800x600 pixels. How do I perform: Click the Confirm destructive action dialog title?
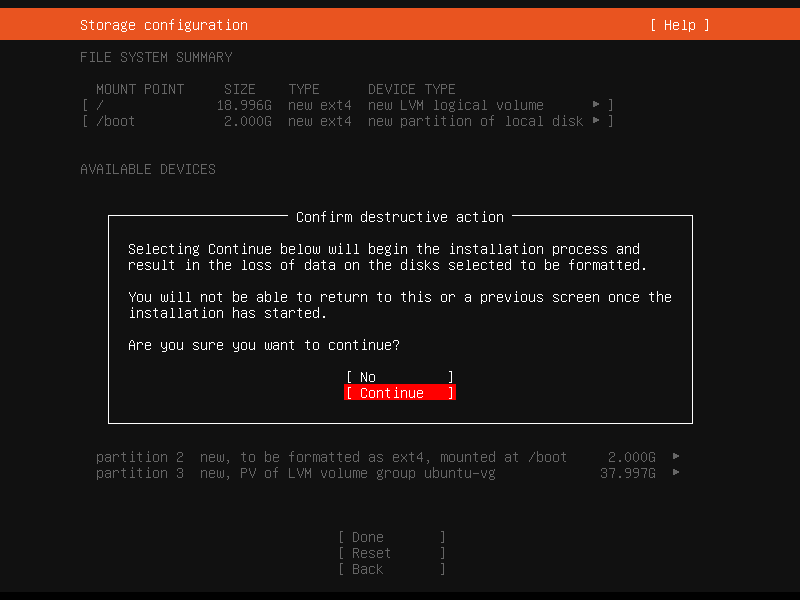click(x=400, y=217)
